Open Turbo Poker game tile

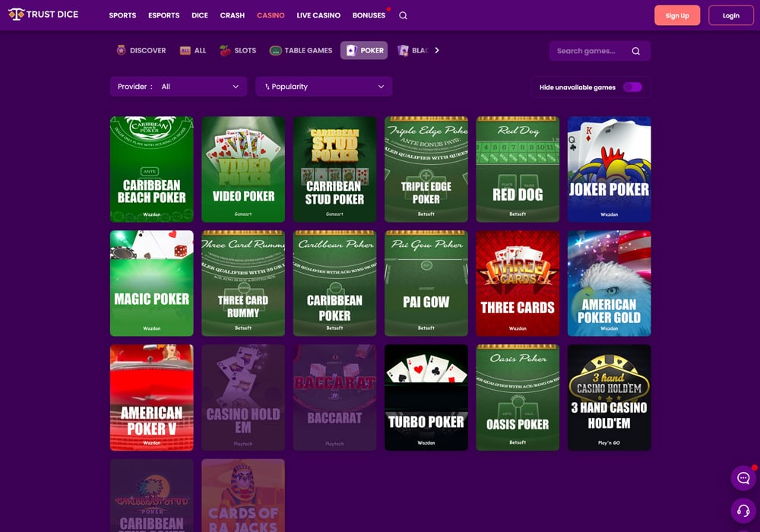[x=426, y=397]
